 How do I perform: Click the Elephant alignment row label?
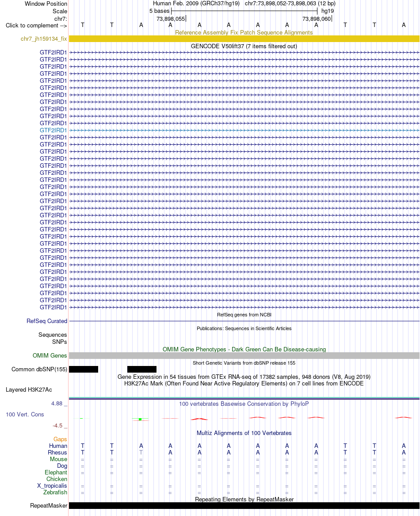pos(56,473)
